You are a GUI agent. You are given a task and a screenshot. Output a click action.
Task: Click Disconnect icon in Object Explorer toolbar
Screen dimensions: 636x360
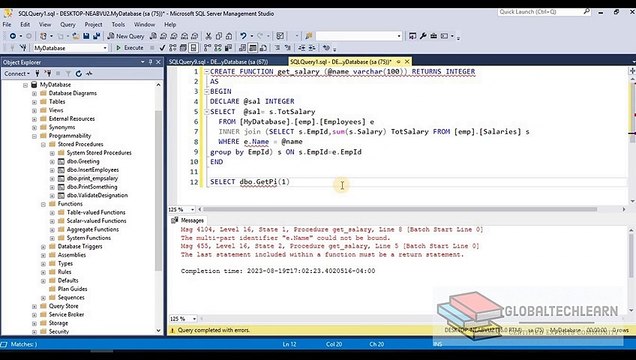coord(48,73)
